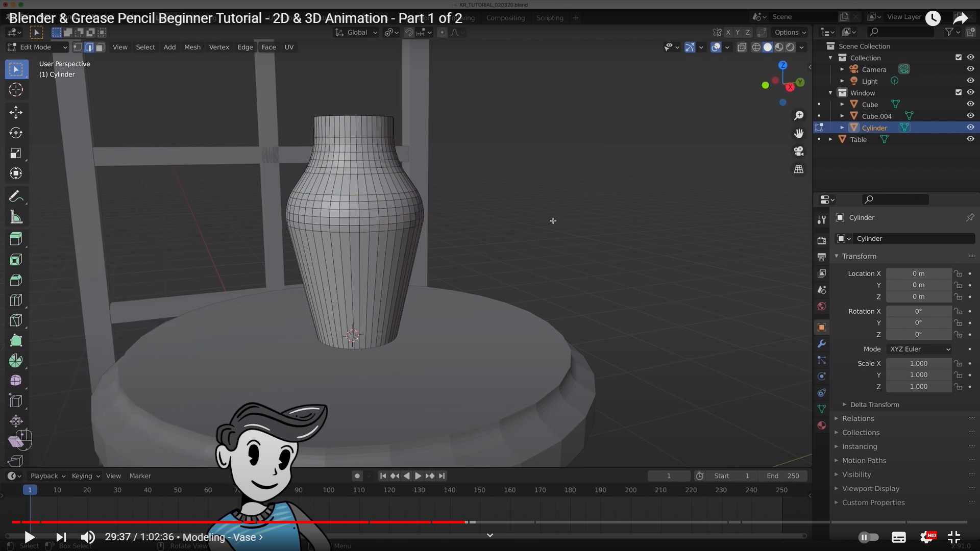Expand the Relations panel
The image size is (980, 551).
(858, 418)
